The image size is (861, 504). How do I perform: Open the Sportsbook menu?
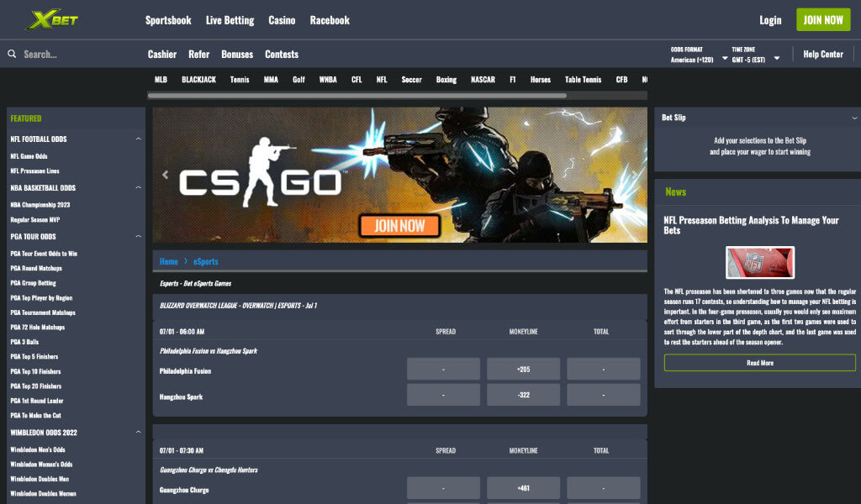point(168,20)
